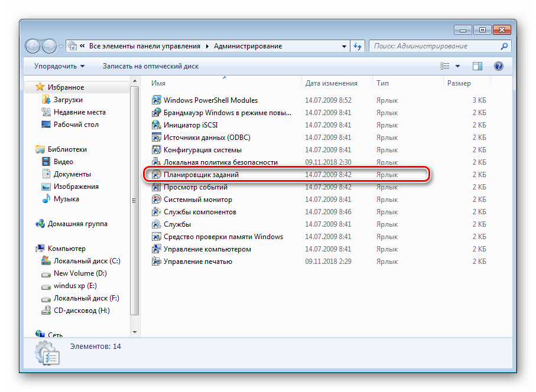Click the Брандмауэр Windows shortcut icon
Screen dimensions: 536x392
pyautogui.click(x=156, y=113)
